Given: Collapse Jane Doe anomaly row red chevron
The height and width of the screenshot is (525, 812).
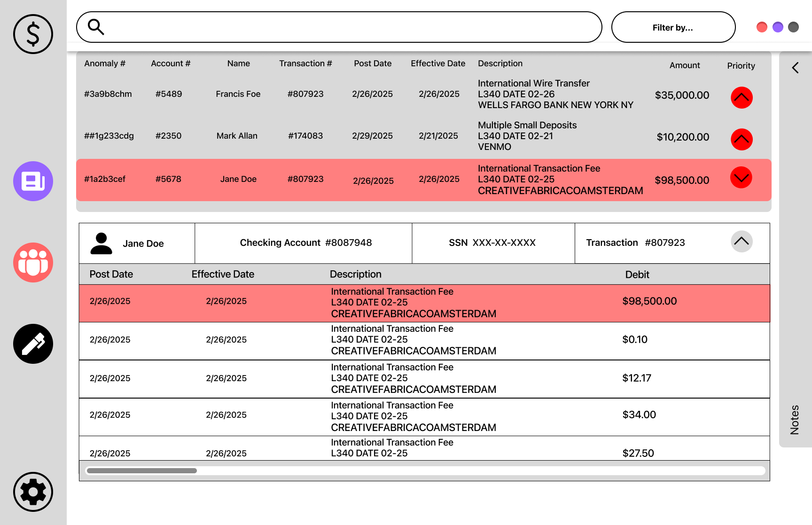Looking at the screenshot, I should [x=741, y=178].
